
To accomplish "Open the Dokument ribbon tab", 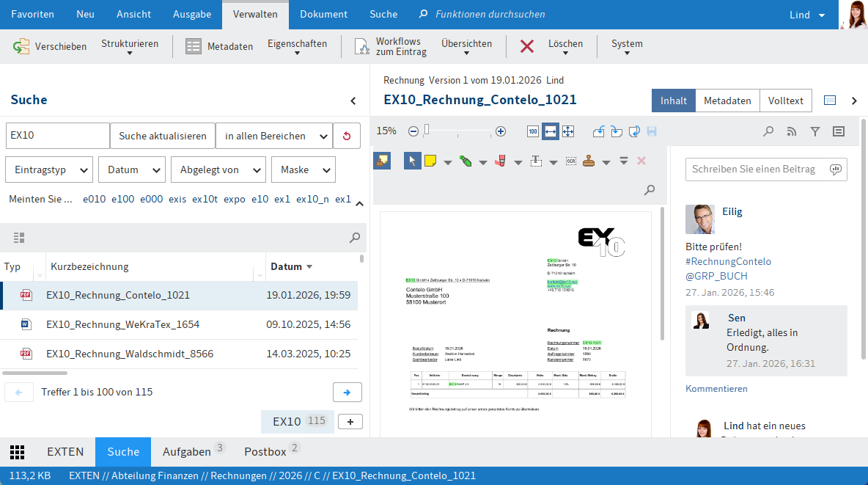I will click(x=323, y=14).
